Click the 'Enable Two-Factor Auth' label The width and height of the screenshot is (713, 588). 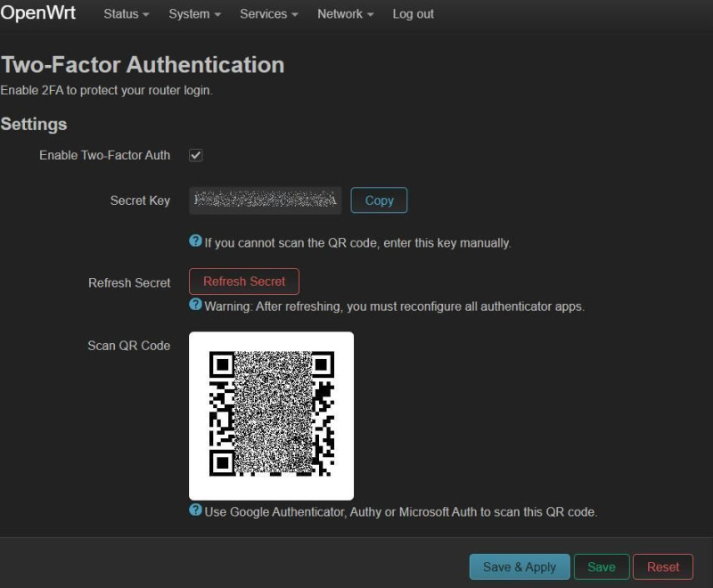(104, 155)
